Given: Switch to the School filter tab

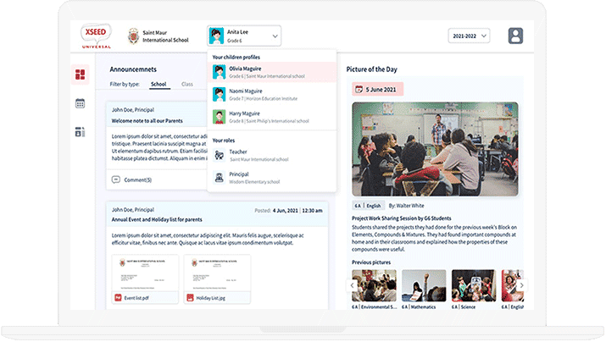Looking at the screenshot, I should [x=158, y=85].
